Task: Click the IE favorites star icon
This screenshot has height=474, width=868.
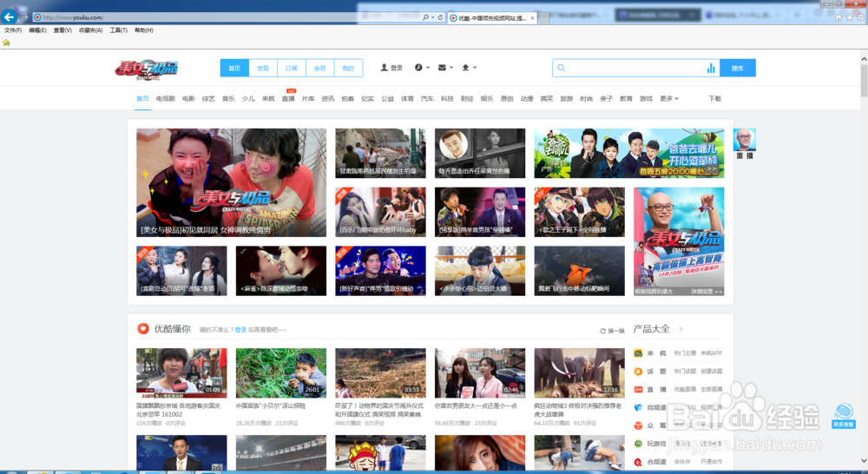Action: point(850,17)
